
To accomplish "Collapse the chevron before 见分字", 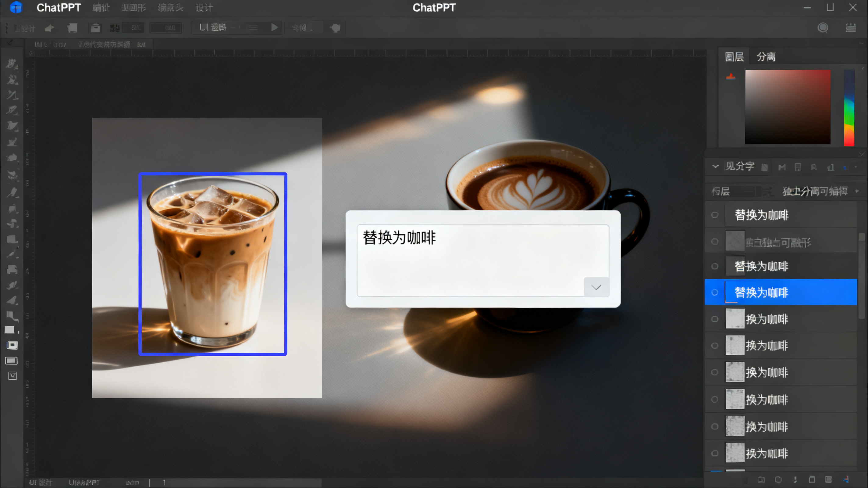I will pos(715,166).
